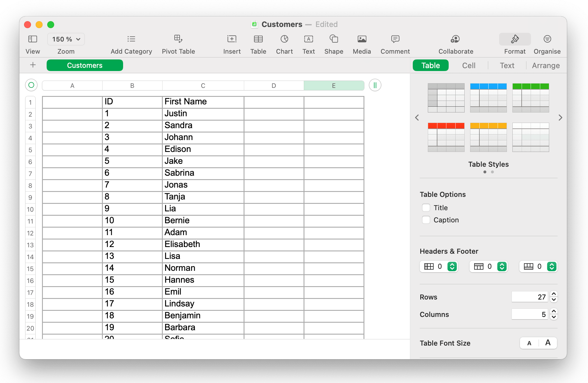Expand rows count stepper upward
The width and height of the screenshot is (588, 383).
pos(553,294)
